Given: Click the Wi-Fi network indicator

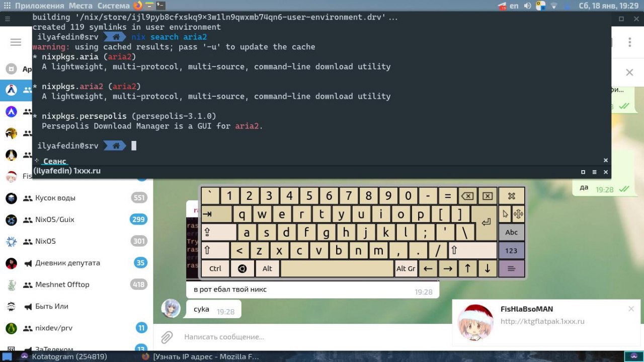Looking at the screenshot, I should (554, 6).
